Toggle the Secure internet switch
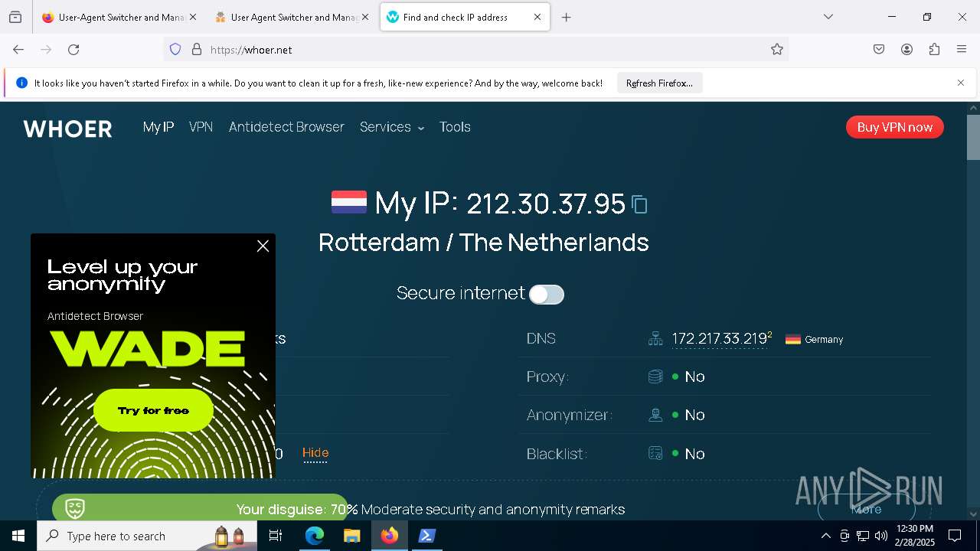980x551 pixels. point(547,295)
